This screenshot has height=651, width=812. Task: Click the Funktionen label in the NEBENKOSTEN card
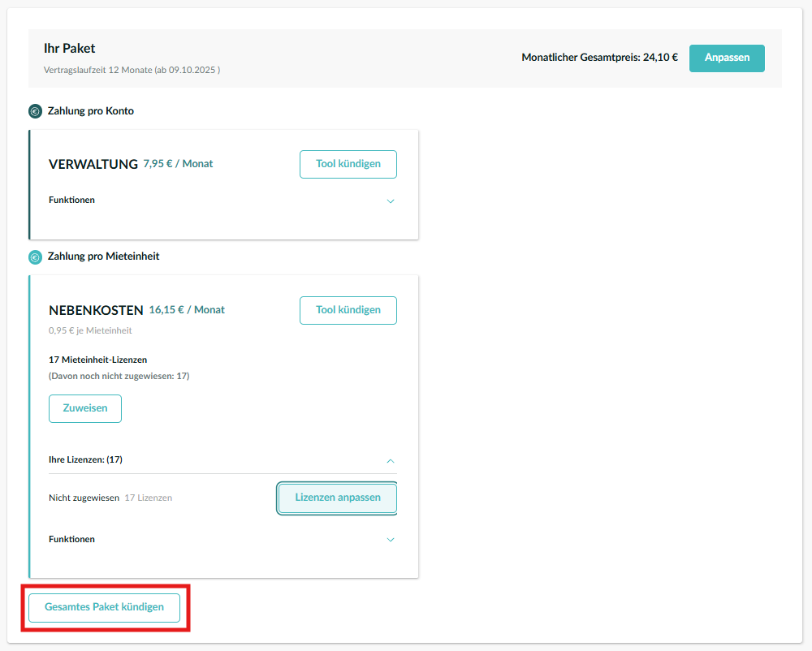(x=71, y=539)
